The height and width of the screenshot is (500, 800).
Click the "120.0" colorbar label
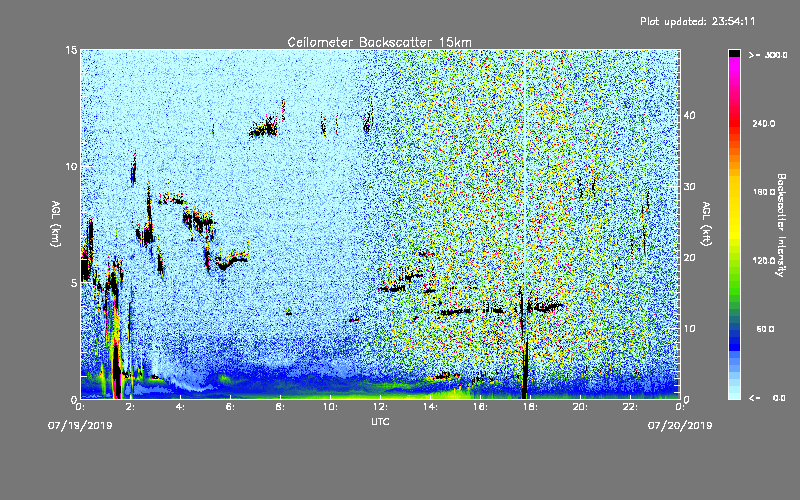[x=764, y=261]
